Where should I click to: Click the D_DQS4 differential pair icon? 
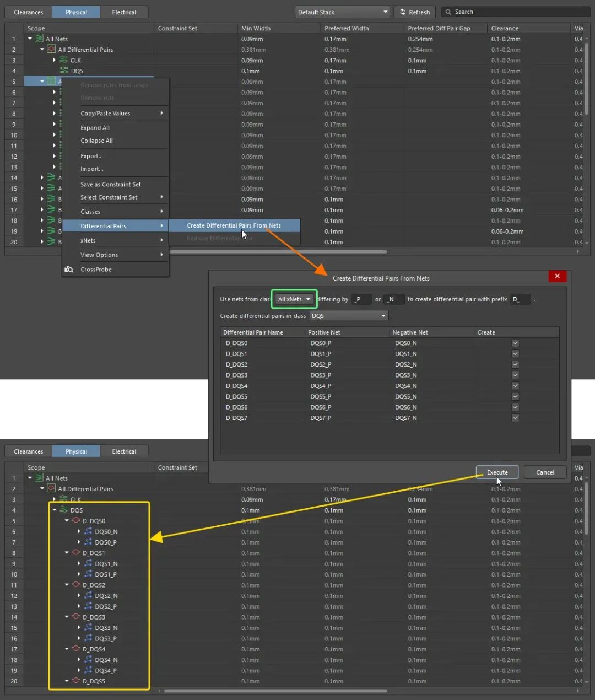76,649
